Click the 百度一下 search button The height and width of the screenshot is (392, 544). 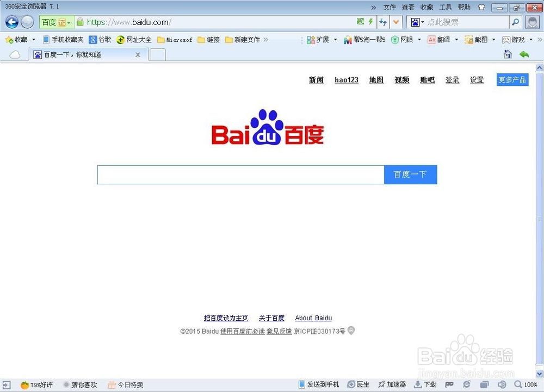[x=410, y=175]
